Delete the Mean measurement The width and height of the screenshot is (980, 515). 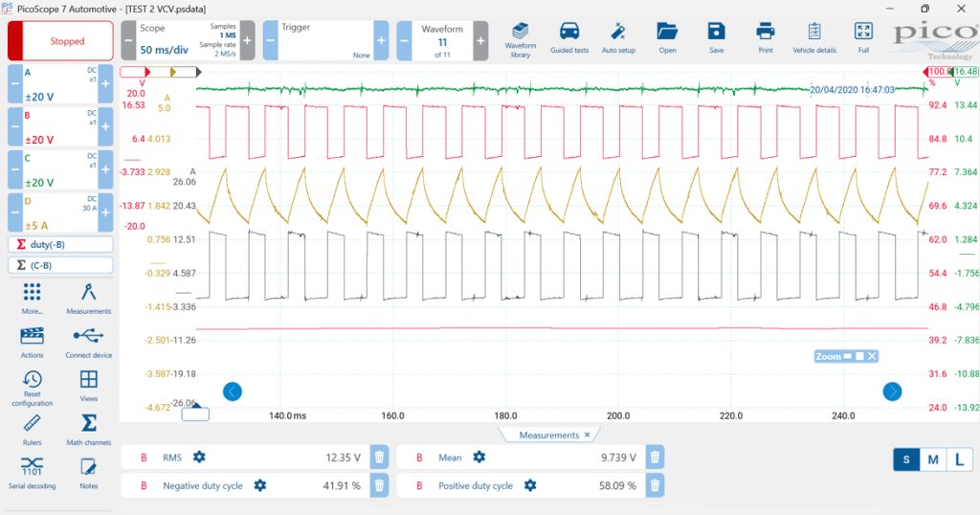click(655, 457)
